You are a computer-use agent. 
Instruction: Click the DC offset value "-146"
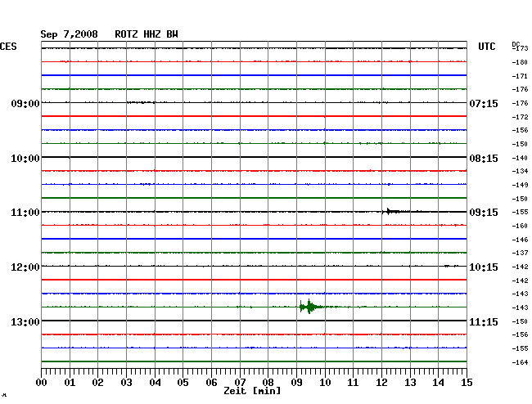pos(520,240)
